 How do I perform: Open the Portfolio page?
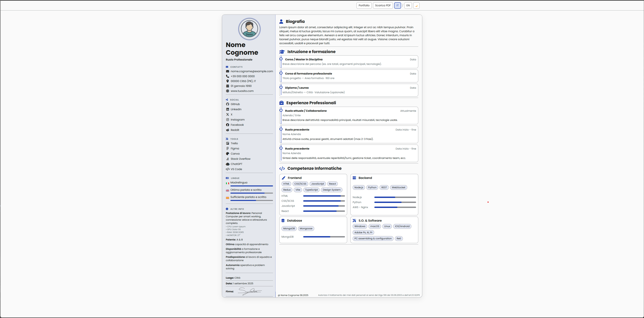pos(364,6)
